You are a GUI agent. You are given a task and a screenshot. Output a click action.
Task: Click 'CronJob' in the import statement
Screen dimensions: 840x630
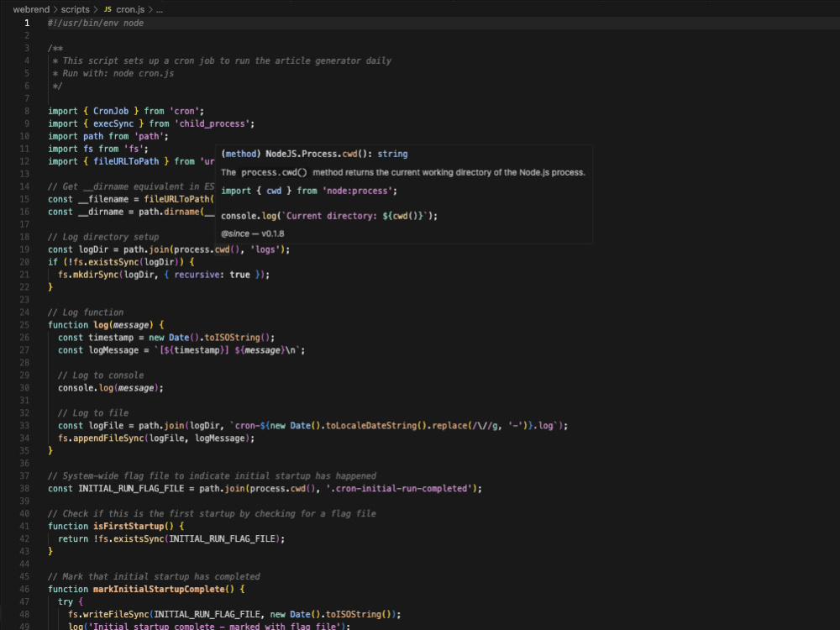click(111, 111)
